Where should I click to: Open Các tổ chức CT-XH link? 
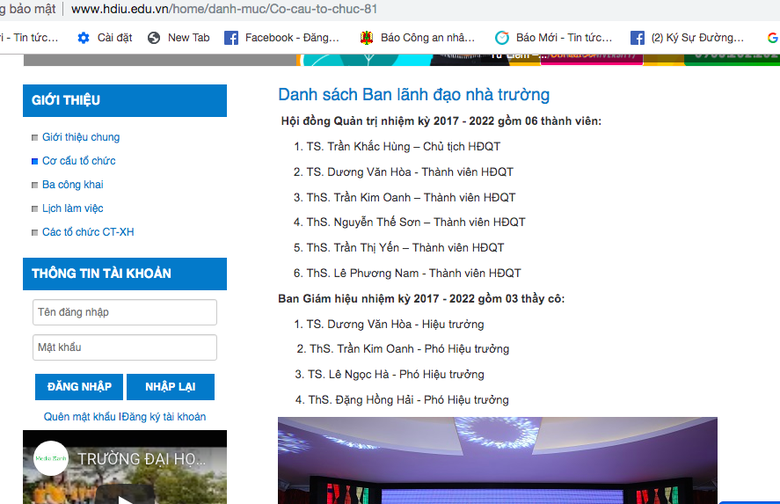(x=87, y=233)
